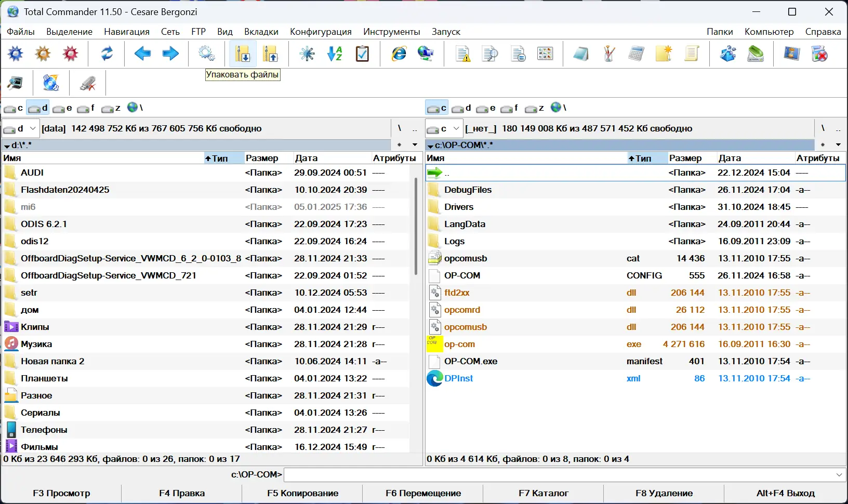
Task: Click the program box with red X icon
Action: pyautogui.click(x=819, y=54)
